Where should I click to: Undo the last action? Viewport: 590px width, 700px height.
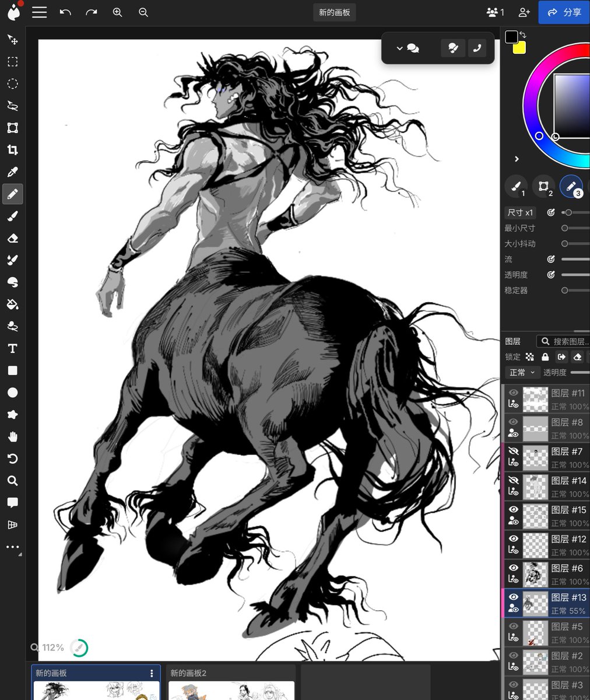click(65, 12)
